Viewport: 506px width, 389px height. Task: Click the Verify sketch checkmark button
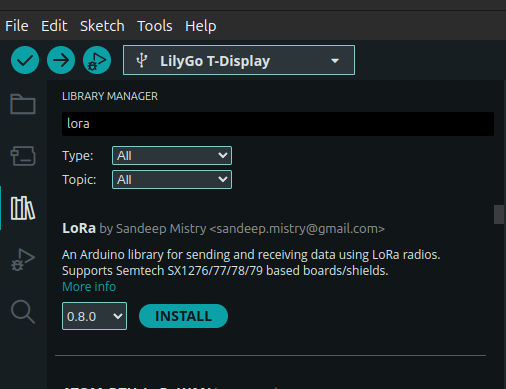click(25, 60)
